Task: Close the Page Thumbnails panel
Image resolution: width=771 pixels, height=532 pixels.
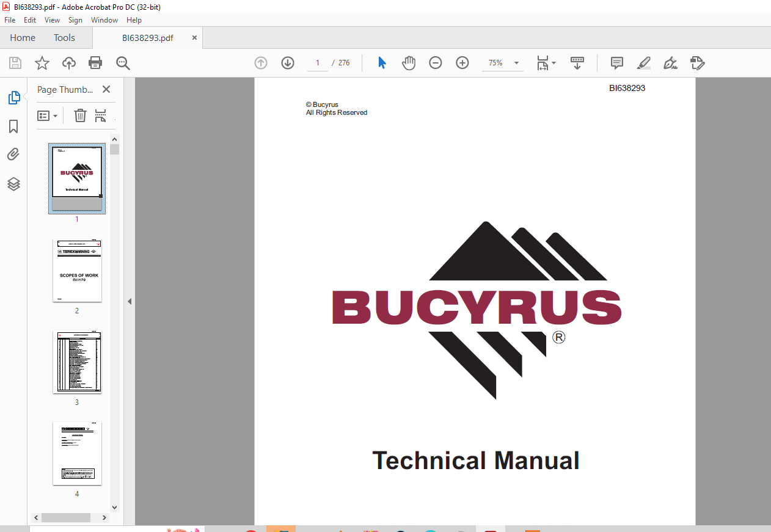Action: 106,89
